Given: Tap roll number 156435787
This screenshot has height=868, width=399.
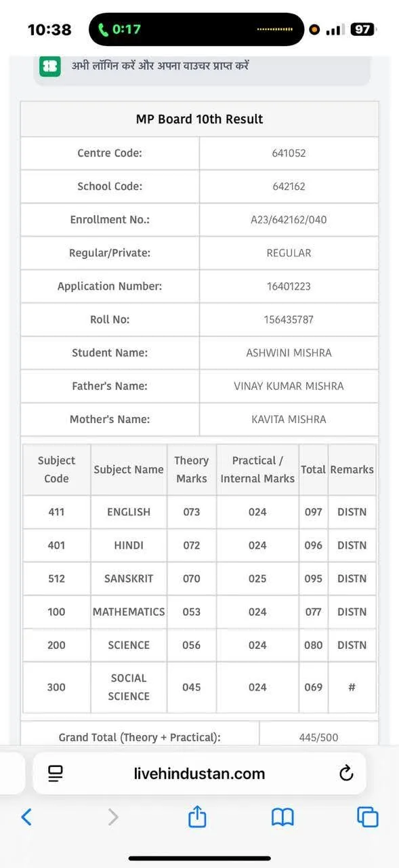Looking at the screenshot, I should click(289, 319).
